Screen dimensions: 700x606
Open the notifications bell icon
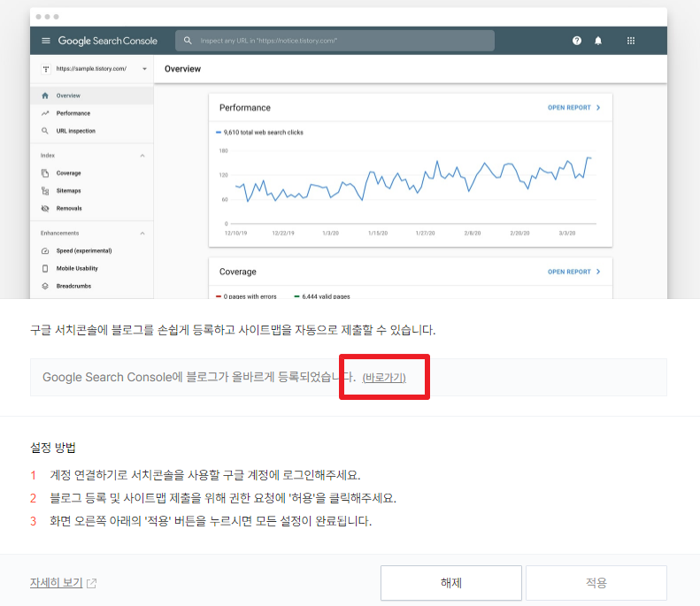coord(598,41)
